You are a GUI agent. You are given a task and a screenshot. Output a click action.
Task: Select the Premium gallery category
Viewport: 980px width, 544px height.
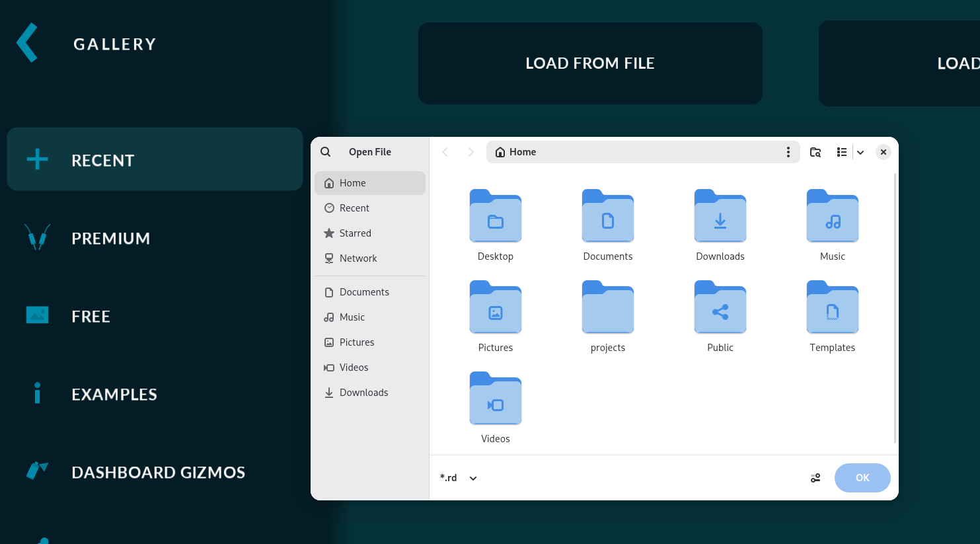110,238
